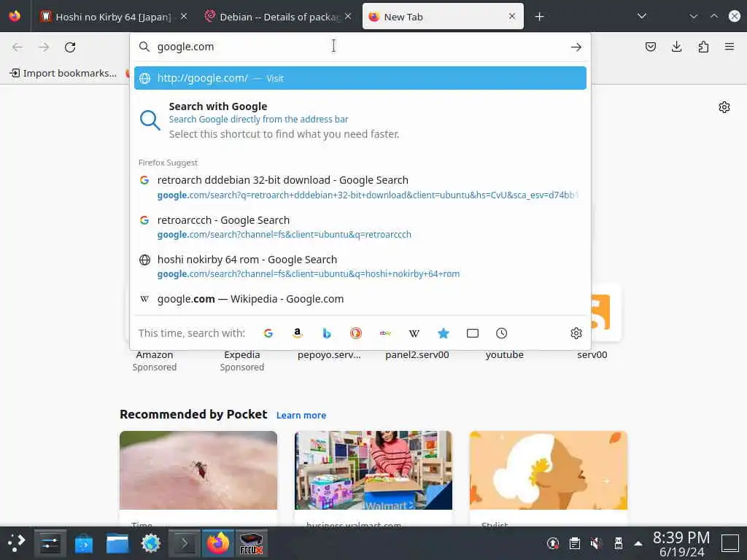The height and width of the screenshot is (560, 747).
Task: Go back one page
Action: (18, 47)
